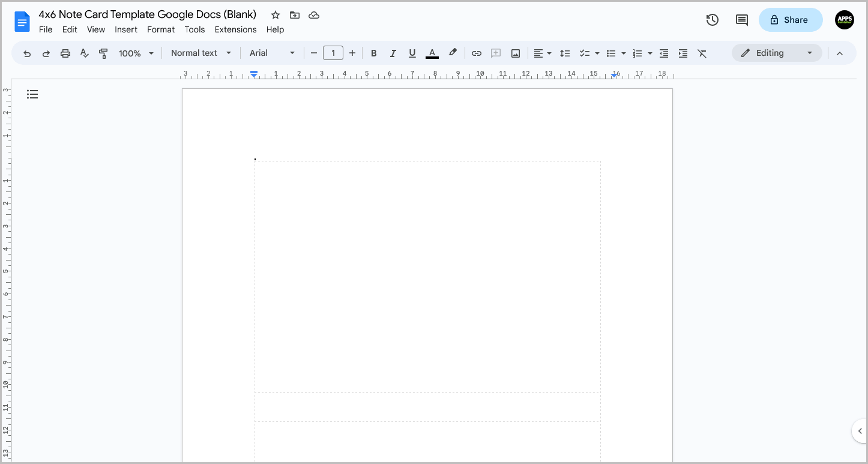
Task: Open the font family dropdown
Action: click(271, 53)
